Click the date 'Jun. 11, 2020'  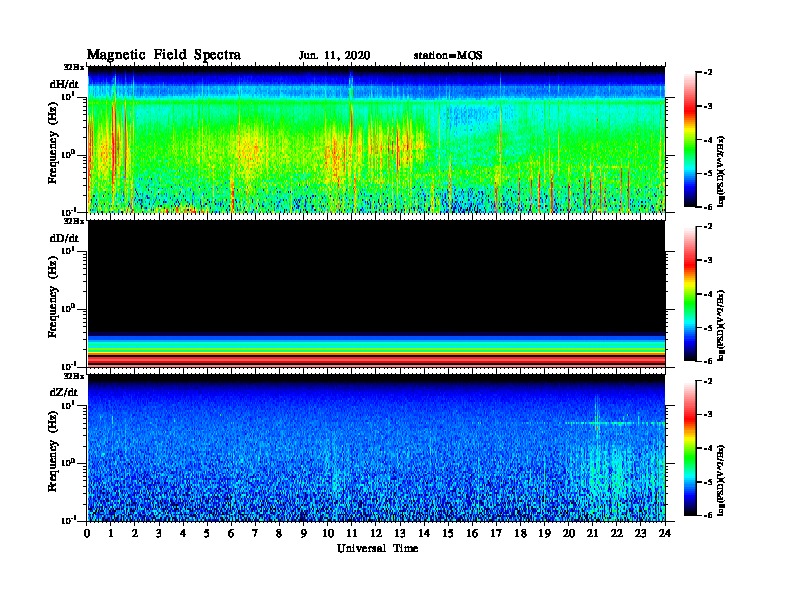point(334,56)
